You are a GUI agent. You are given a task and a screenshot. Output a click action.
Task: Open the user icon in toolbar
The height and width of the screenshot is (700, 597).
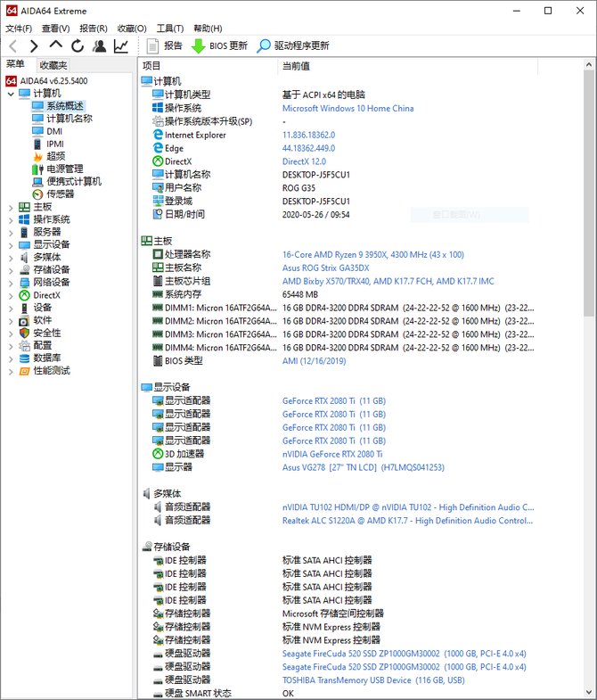99,46
